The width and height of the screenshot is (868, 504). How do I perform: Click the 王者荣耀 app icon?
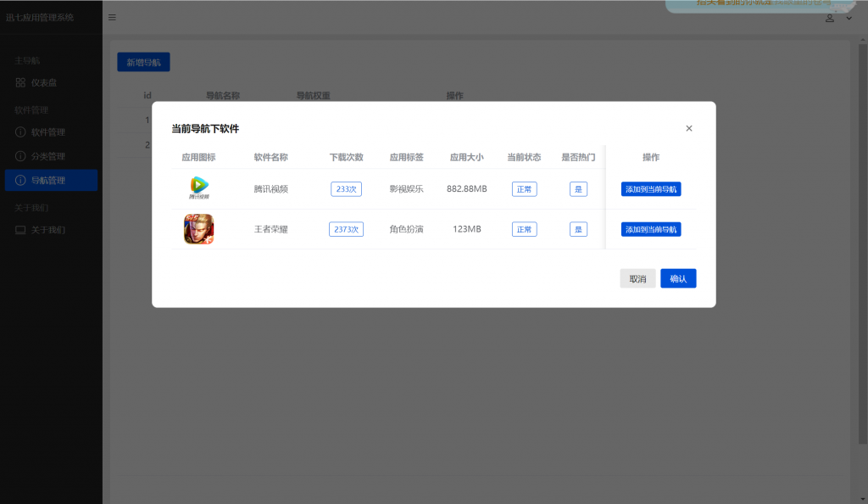(x=198, y=229)
